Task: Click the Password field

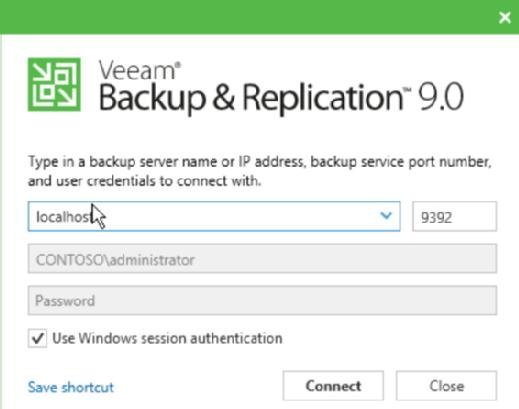Action: tap(262, 300)
